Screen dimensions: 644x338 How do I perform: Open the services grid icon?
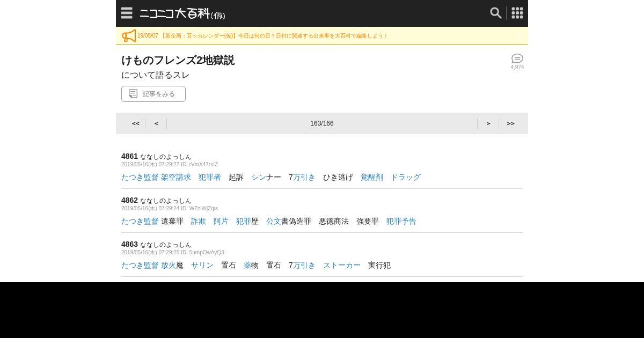[x=517, y=13]
